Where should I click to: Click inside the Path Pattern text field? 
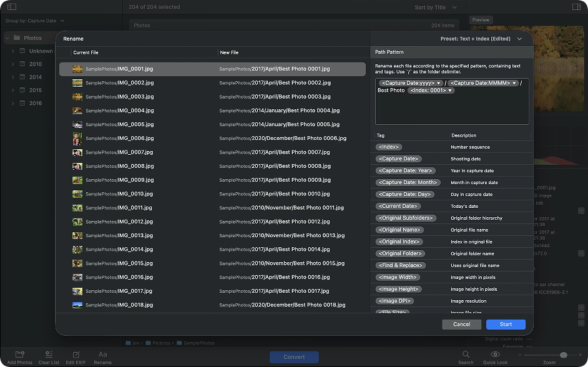click(452, 102)
